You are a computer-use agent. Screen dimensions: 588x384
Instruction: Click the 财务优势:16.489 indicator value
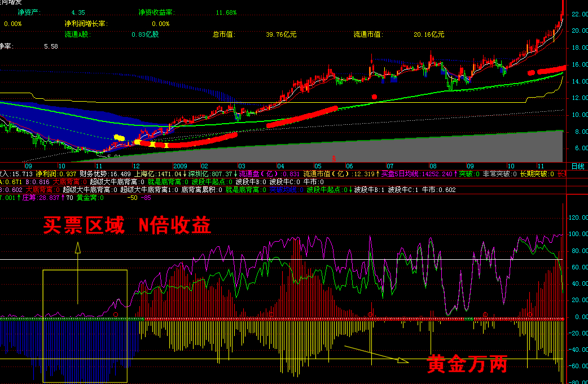pyautogui.click(x=106, y=174)
